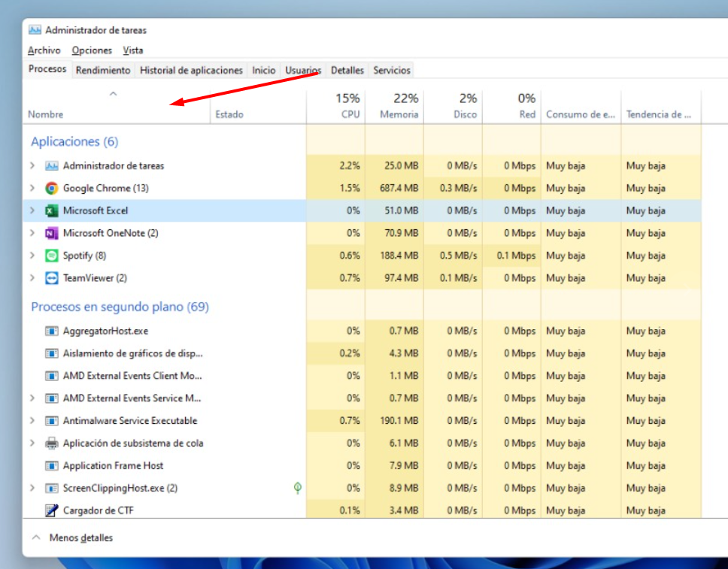The image size is (728, 569).
Task: Expand the Microsoft Excel row
Action: [32, 210]
